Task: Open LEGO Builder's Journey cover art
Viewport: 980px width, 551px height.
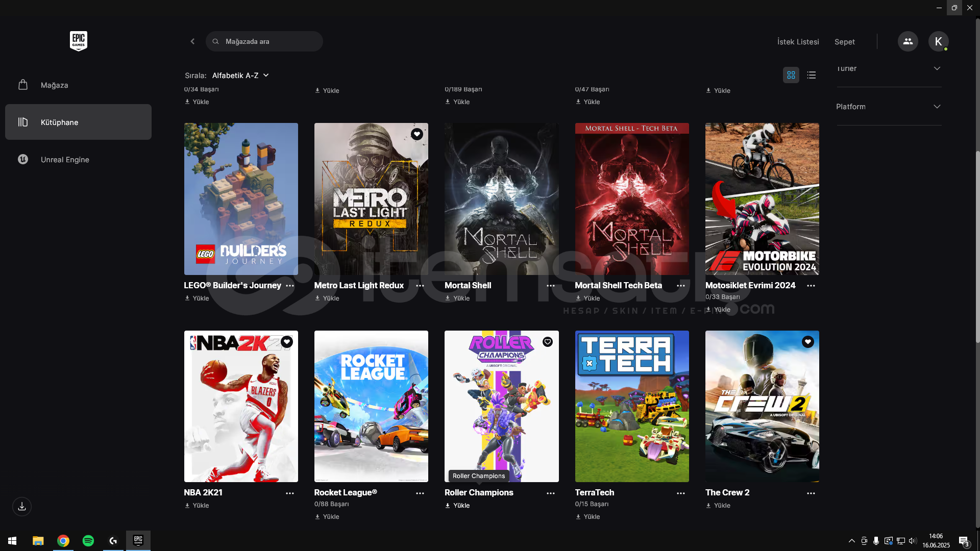Action: pyautogui.click(x=241, y=199)
